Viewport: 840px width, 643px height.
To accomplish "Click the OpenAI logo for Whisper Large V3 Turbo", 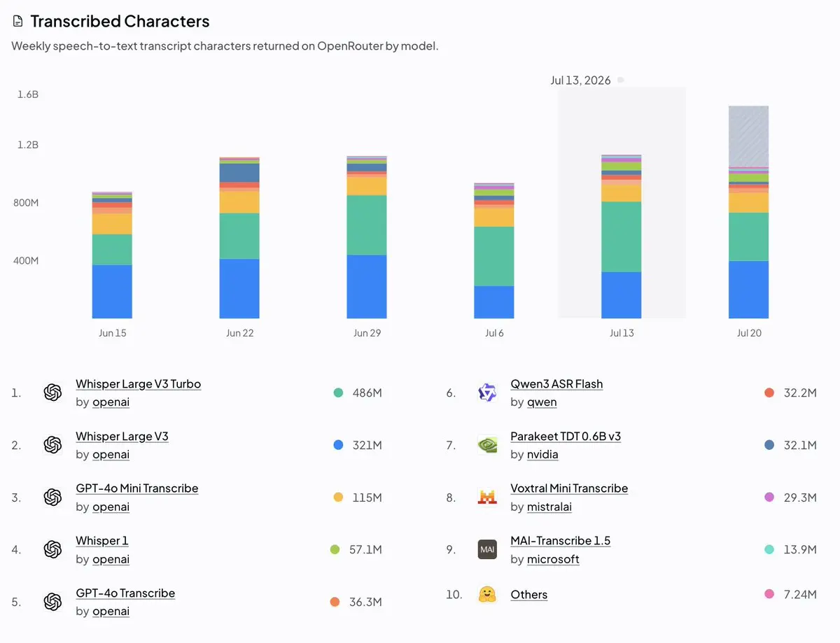I will tap(52, 393).
